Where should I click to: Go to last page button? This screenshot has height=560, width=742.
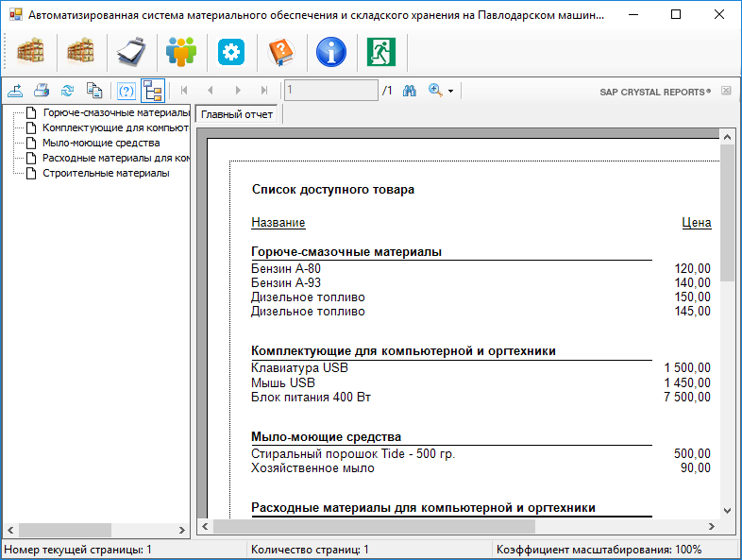[264, 91]
